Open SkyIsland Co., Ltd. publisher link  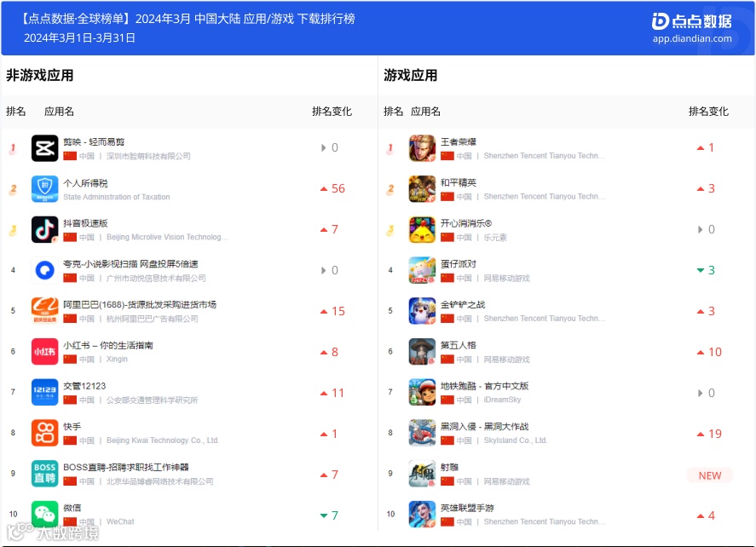516,440
